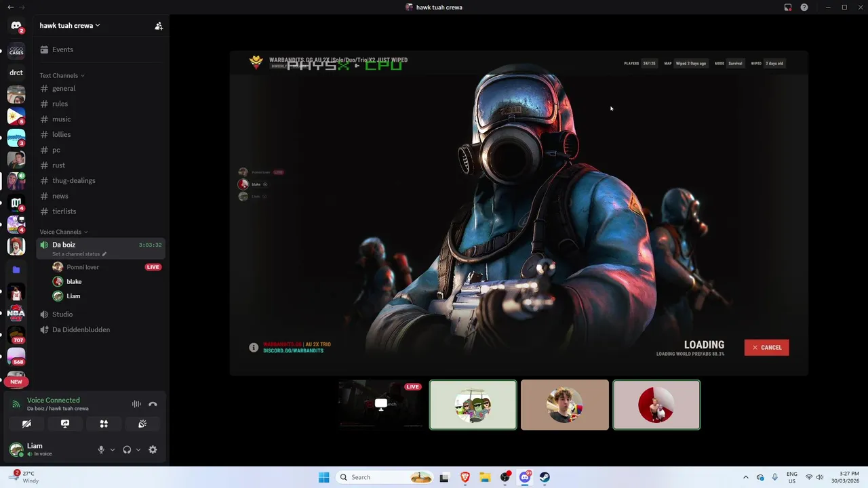
Task: Collapse the Voice Channels category
Action: (x=64, y=232)
